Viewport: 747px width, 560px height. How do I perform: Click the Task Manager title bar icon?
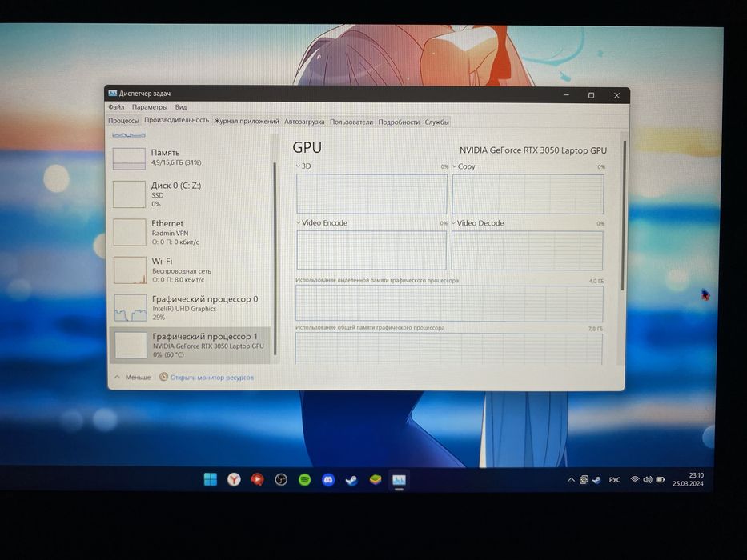point(112,94)
